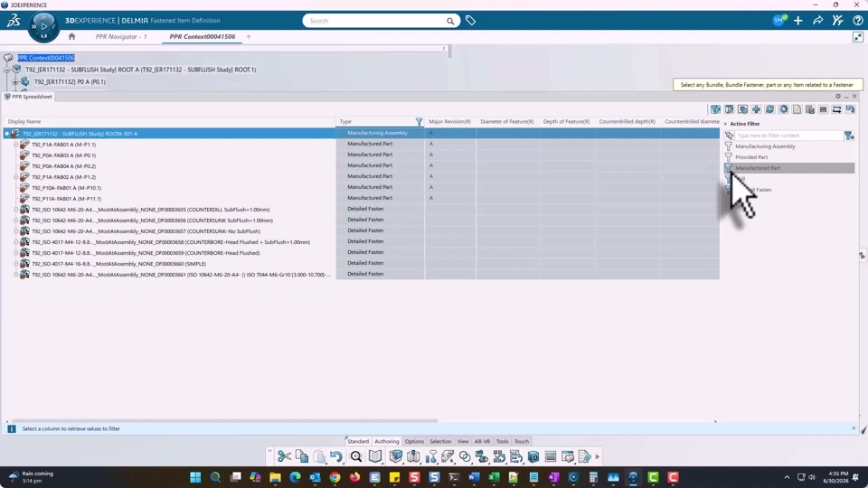
Task: Click the blank page icon in spreadsheet toolbar
Action: click(x=797, y=109)
